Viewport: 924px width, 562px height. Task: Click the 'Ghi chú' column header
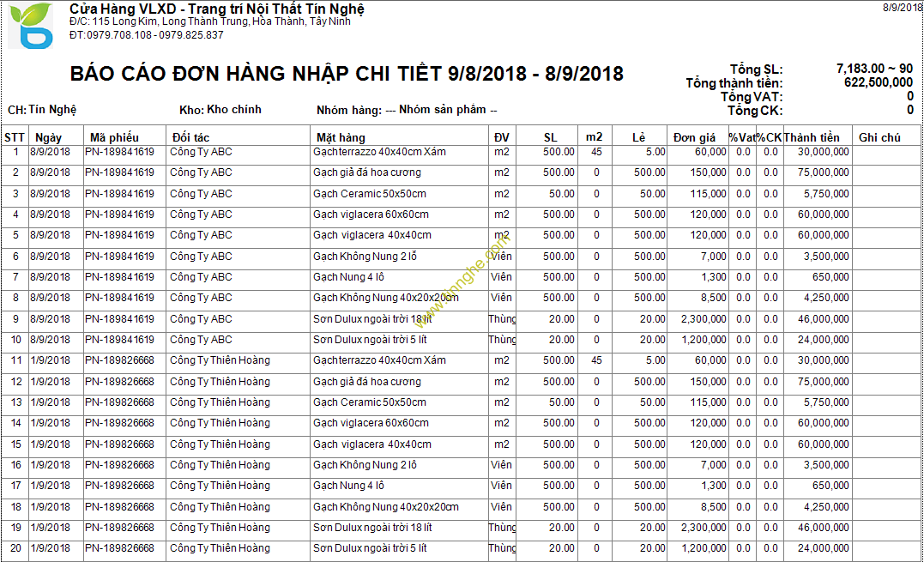879,137
